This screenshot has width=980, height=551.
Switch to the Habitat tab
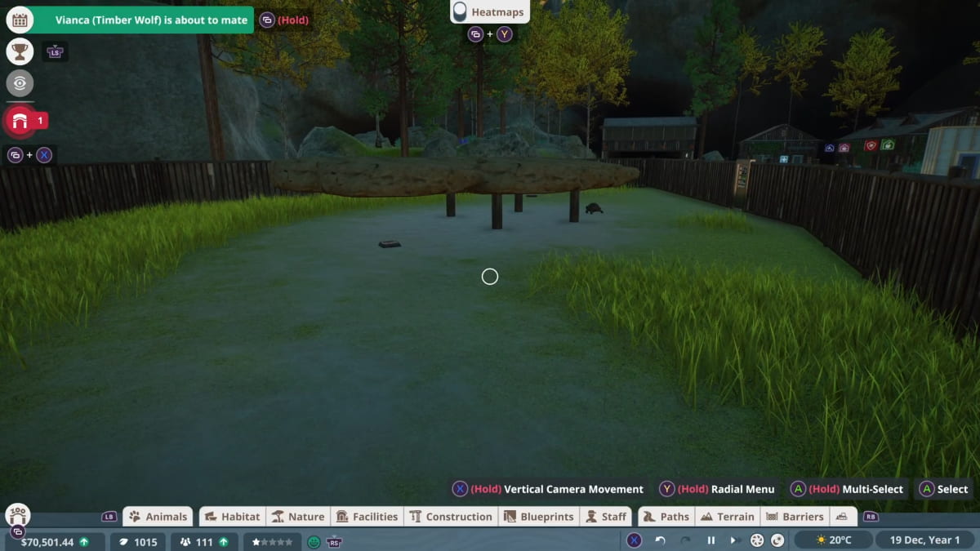[232, 516]
